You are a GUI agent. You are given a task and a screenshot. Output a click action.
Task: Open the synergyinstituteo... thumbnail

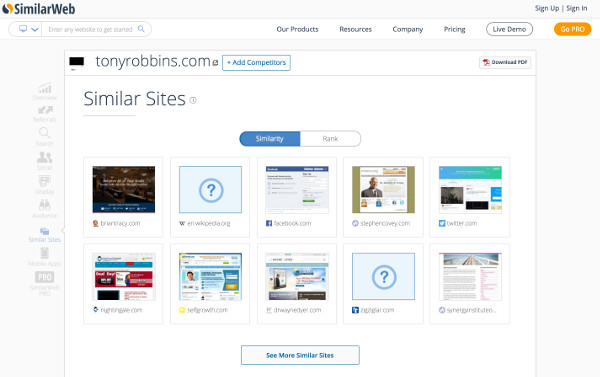470,276
